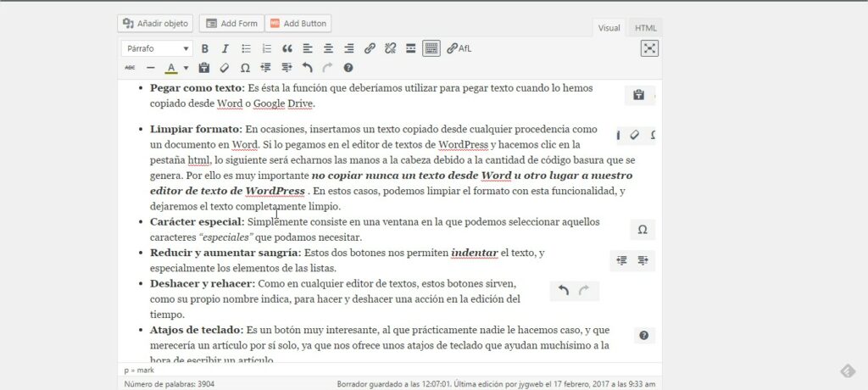This screenshot has height=390, width=868.
Task: Select paste icon image beside 'Pegar como texto'
Action: coord(641,95)
